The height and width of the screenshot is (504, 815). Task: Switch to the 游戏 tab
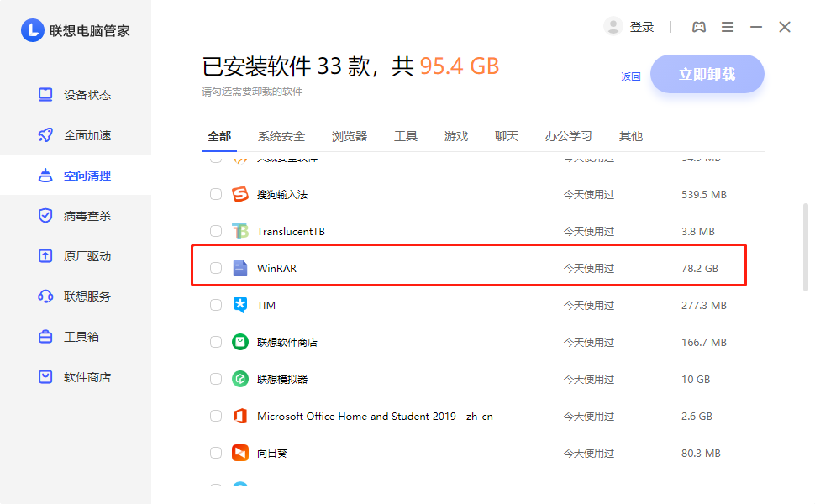click(456, 136)
